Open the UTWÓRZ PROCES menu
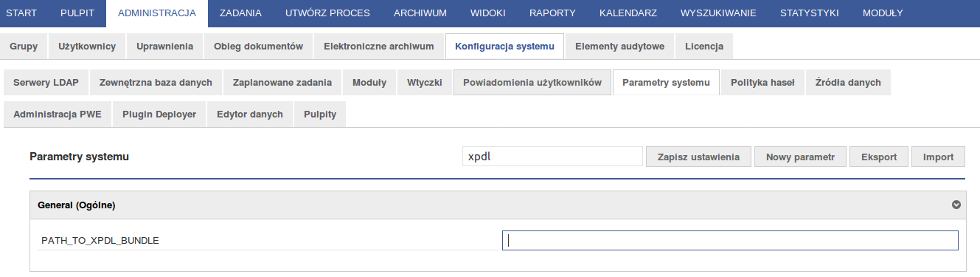 coord(327,13)
